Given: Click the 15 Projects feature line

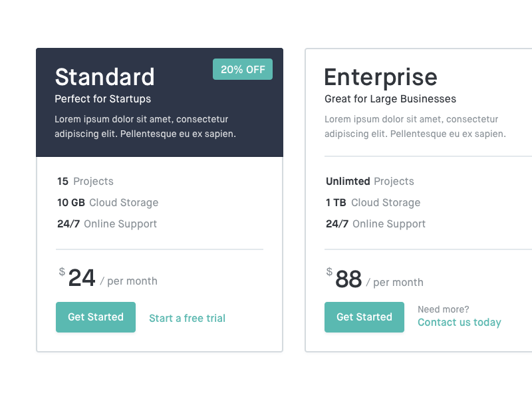Looking at the screenshot, I should coord(85,182).
